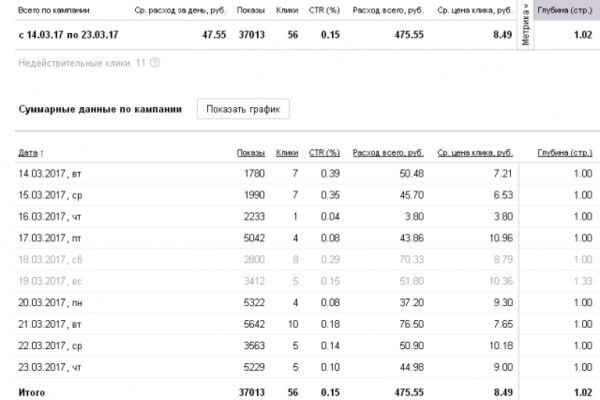Screen dimensions: 600x400
Task: Click Всего по кампании header label
Action: click(x=54, y=10)
